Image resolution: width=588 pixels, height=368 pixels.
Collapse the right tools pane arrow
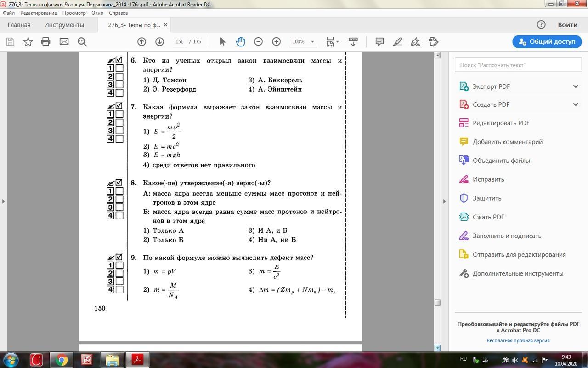444,201
